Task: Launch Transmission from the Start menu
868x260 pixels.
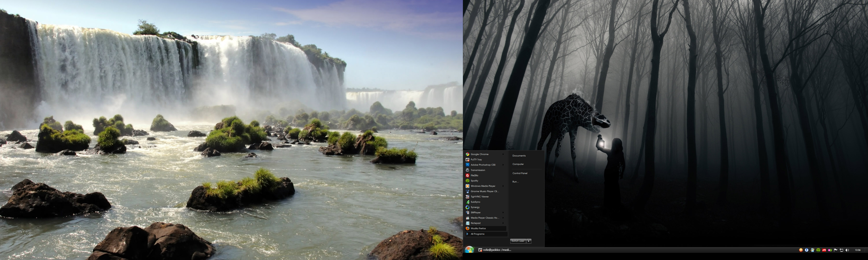Action: [486, 170]
